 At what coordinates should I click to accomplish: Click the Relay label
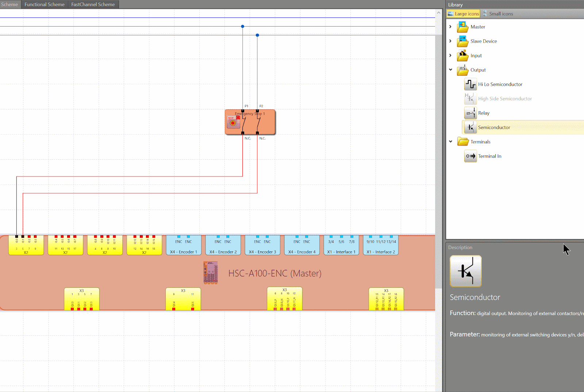pyautogui.click(x=484, y=113)
